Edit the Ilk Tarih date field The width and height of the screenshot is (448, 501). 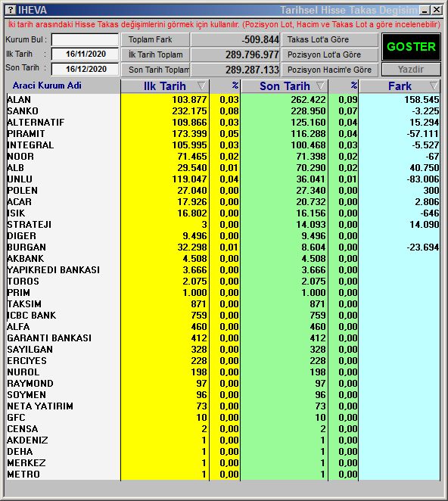(85, 54)
